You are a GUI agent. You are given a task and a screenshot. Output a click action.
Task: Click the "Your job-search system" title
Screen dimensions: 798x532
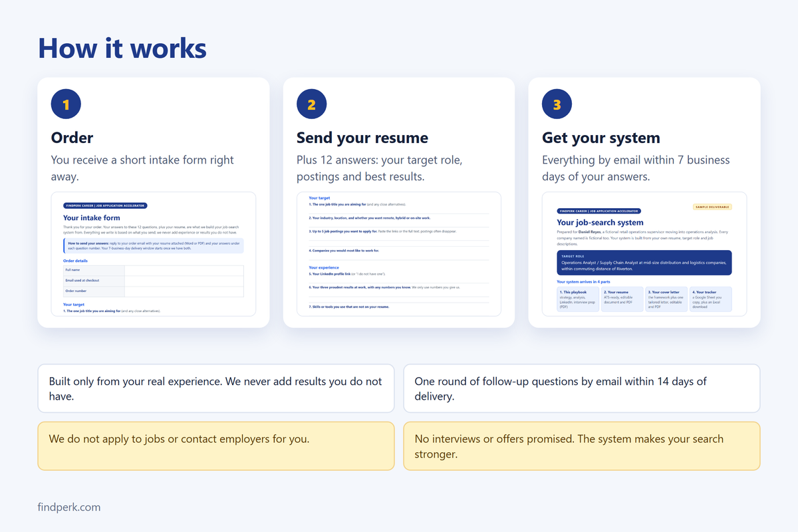[600, 223]
